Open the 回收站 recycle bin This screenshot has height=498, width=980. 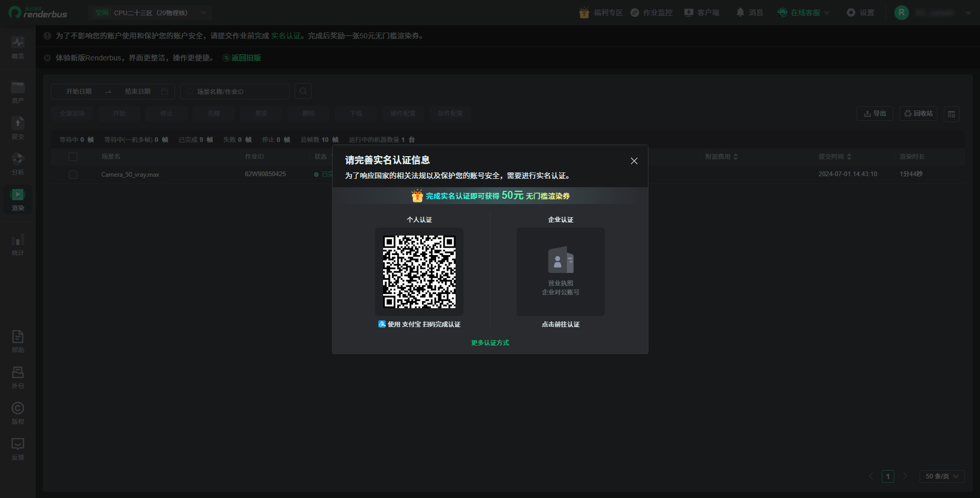[x=919, y=114]
